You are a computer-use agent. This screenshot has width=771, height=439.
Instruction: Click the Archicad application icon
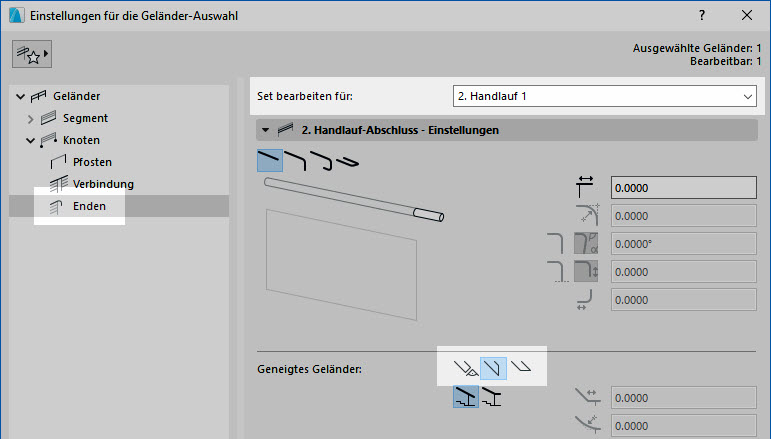click(x=16, y=15)
